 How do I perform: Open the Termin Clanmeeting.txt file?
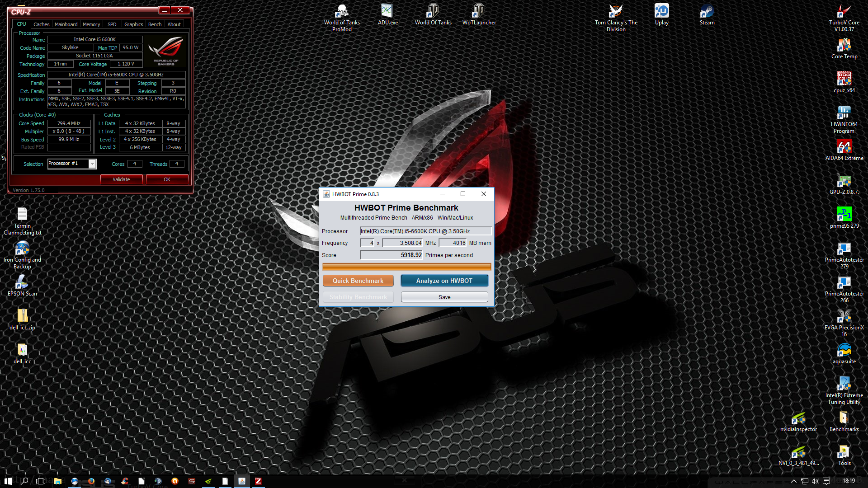tap(22, 221)
